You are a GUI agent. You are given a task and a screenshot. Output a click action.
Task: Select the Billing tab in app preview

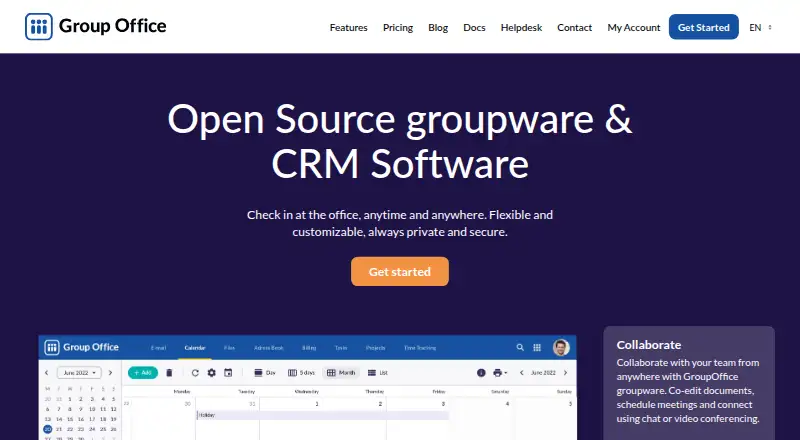[x=309, y=348]
